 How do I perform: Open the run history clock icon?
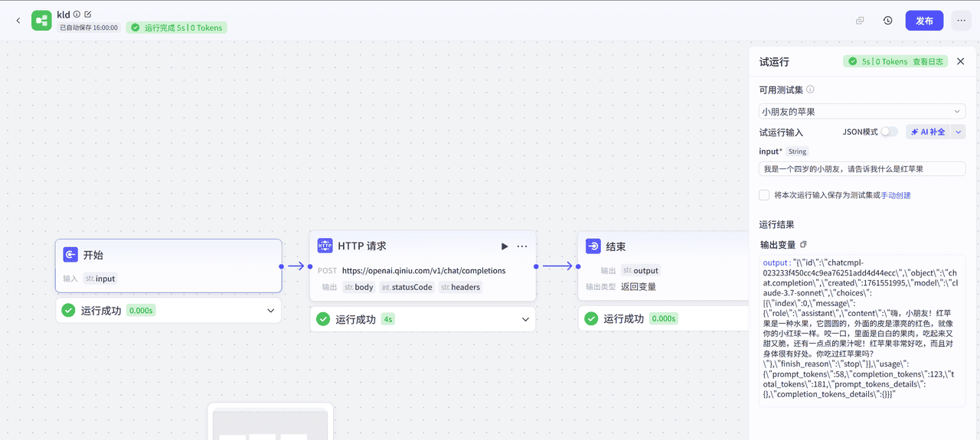(887, 21)
